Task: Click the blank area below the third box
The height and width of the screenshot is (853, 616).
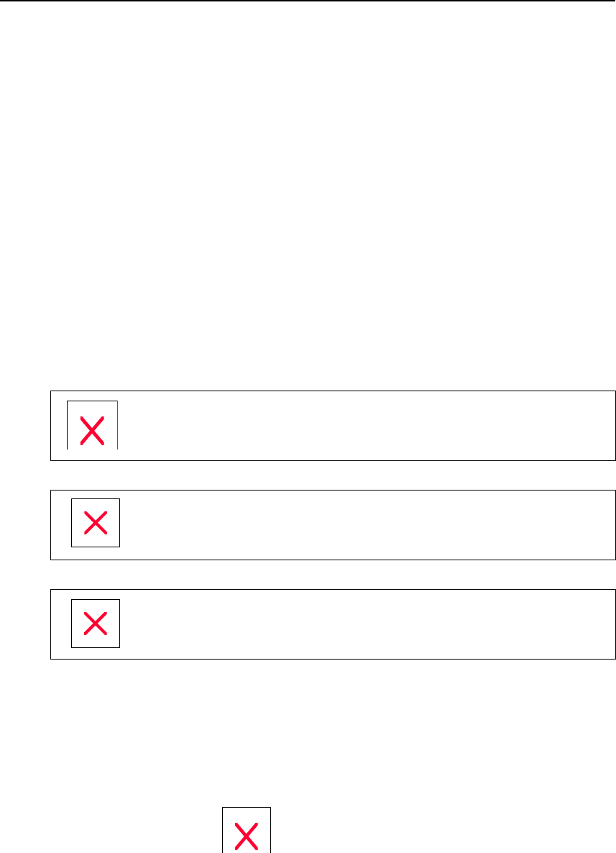Action: click(308, 719)
